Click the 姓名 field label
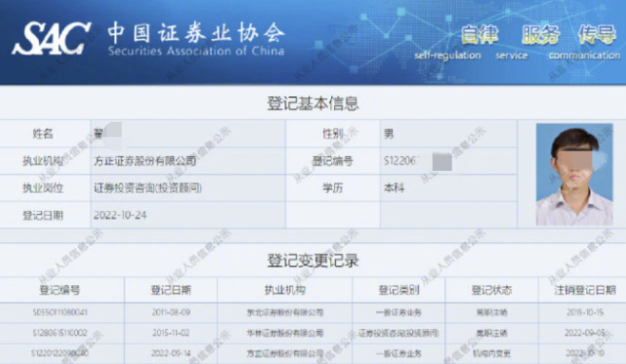This screenshot has height=364, width=626. pyautogui.click(x=43, y=134)
